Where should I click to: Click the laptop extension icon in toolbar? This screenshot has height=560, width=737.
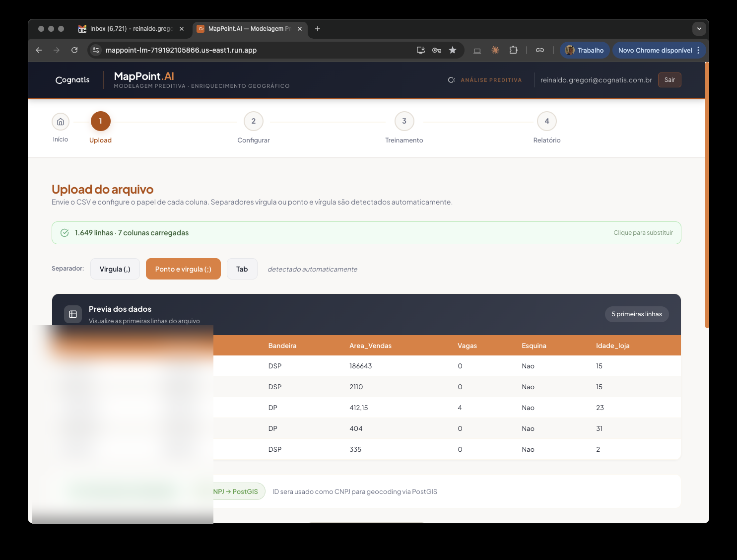coord(477,50)
